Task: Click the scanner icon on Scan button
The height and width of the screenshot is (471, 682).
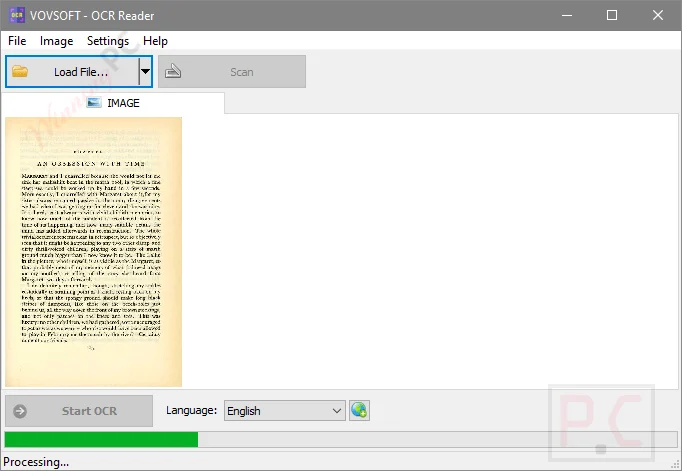Action: [173, 71]
